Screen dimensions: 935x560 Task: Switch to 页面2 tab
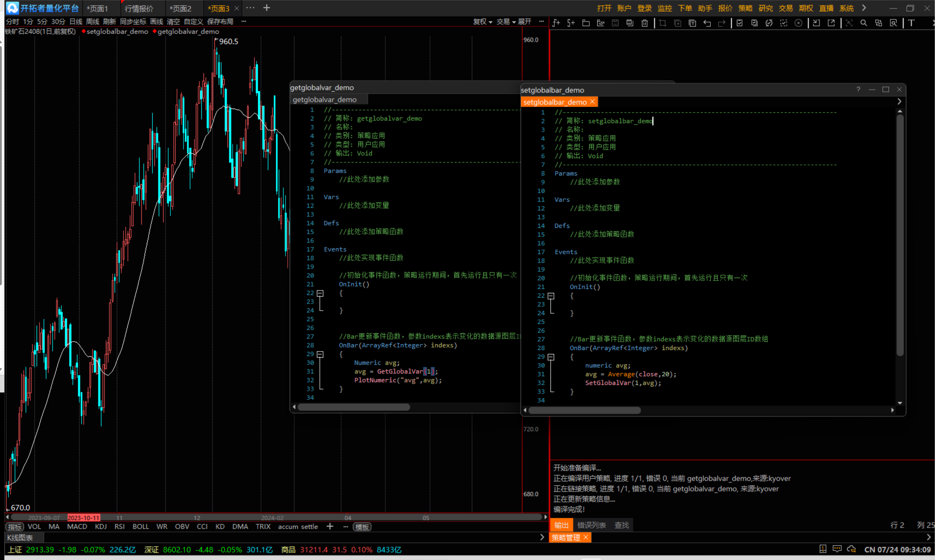pos(180,8)
